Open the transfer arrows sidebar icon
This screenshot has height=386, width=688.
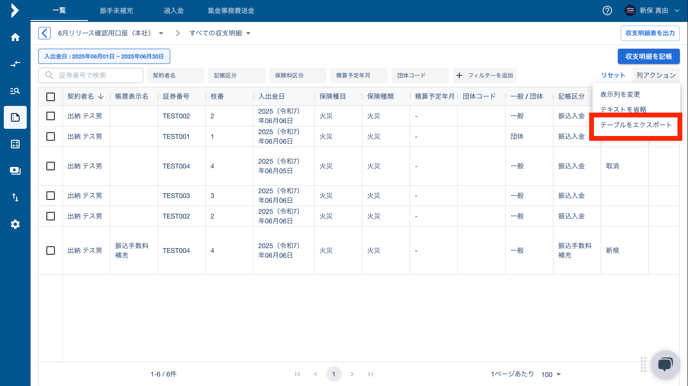tap(15, 64)
